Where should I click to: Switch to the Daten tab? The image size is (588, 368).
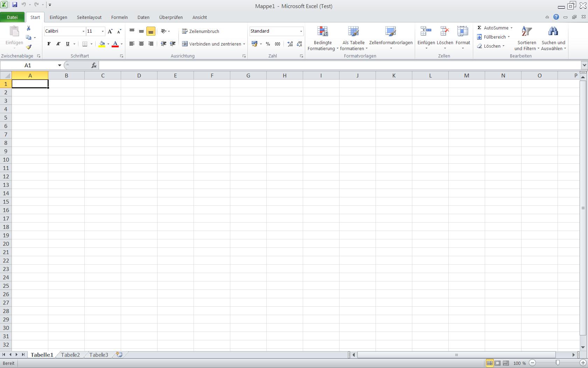[143, 17]
